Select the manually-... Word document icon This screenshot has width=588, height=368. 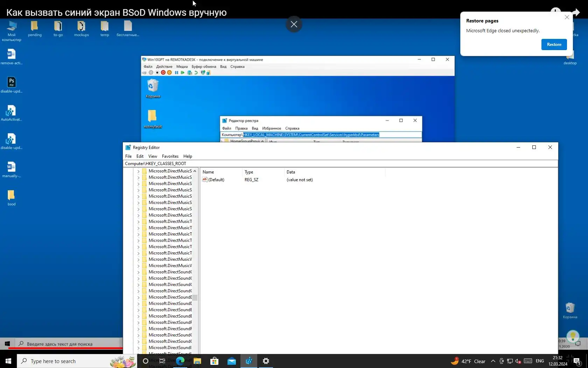coord(11,170)
